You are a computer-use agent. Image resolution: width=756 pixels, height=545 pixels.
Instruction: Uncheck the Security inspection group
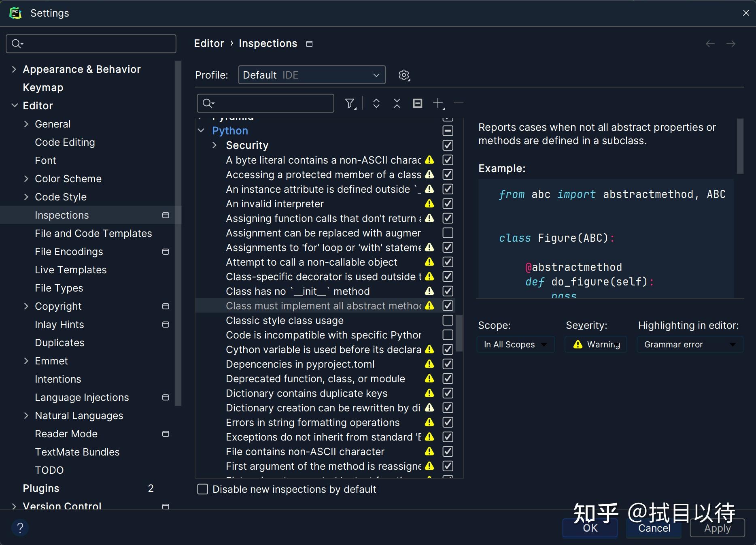coord(447,145)
